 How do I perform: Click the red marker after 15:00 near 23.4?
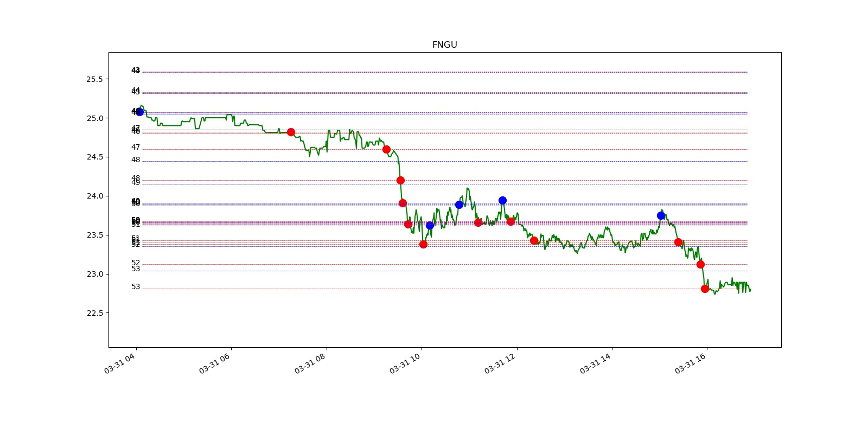pyautogui.click(x=678, y=242)
